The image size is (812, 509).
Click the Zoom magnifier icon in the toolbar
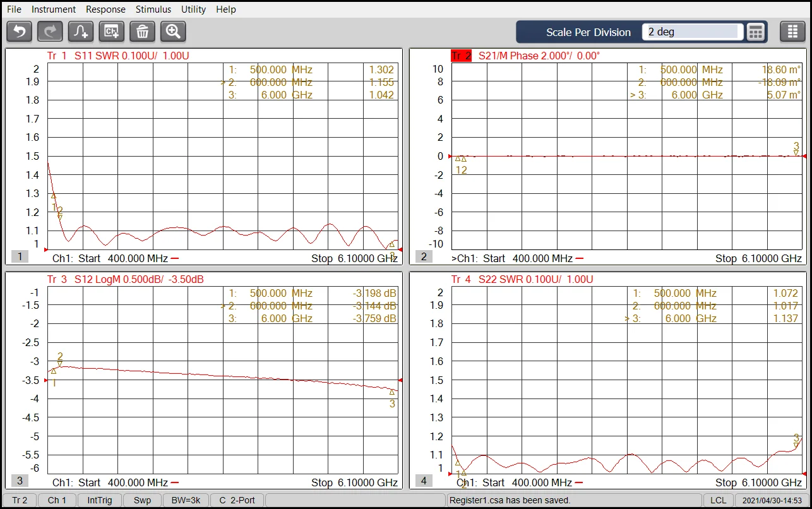173,31
